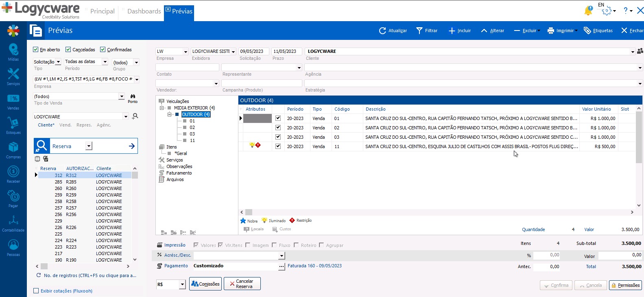644x297 pixels.
Task: Click the Cancelar Reserva button
Action: coord(242,284)
